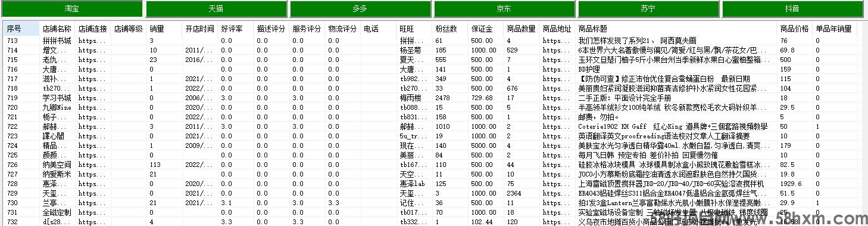This screenshot has height=226, width=868.
Task: Select the 天猫 platform button
Action: click(x=216, y=9)
